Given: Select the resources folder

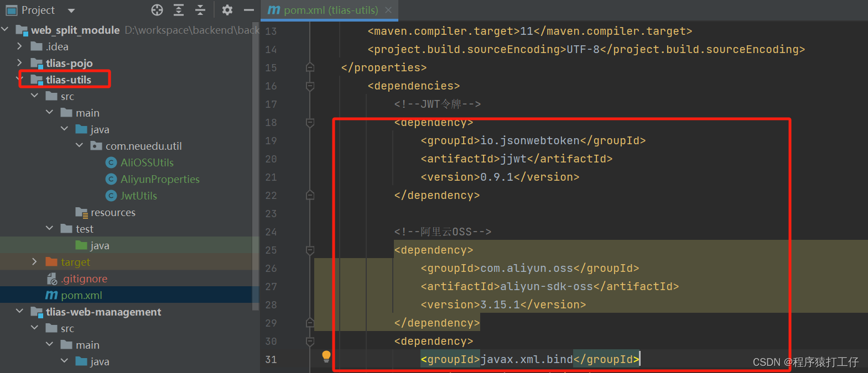Looking at the screenshot, I should pyautogui.click(x=113, y=212).
